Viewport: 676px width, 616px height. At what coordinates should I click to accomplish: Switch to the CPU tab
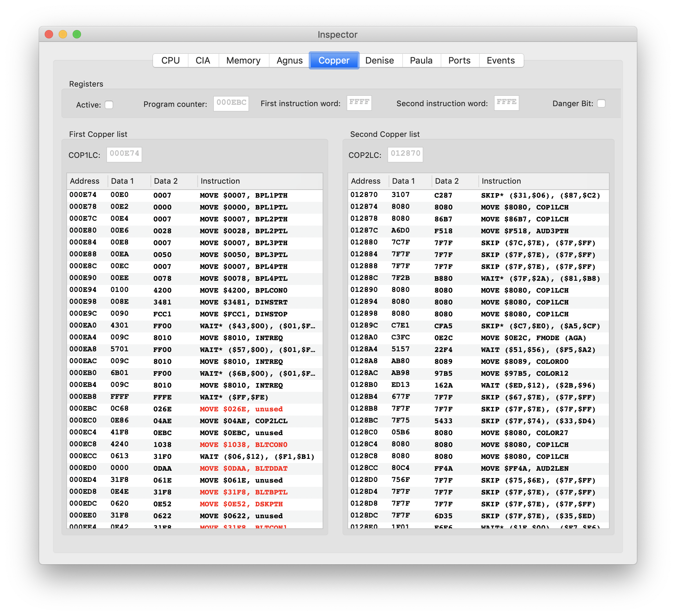click(x=170, y=60)
